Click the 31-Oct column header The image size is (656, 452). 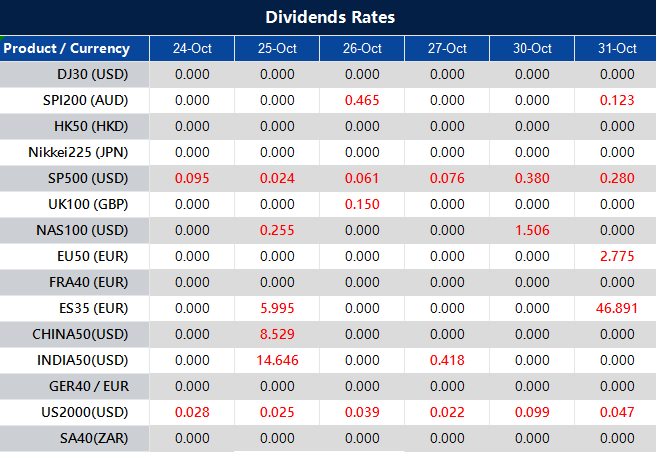[x=617, y=48]
